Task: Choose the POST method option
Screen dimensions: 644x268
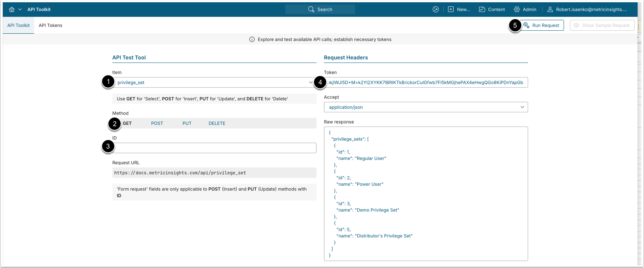Action: (157, 123)
